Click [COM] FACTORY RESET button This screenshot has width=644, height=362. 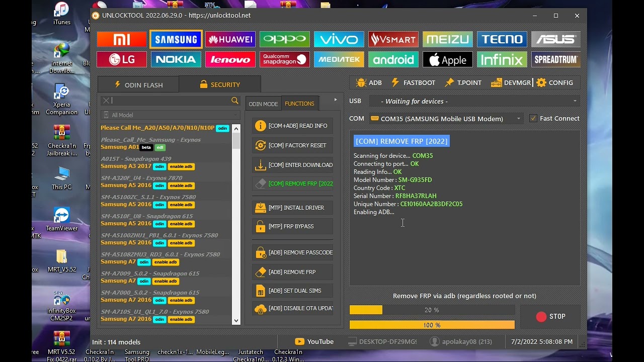pyautogui.click(x=292, y=145)
